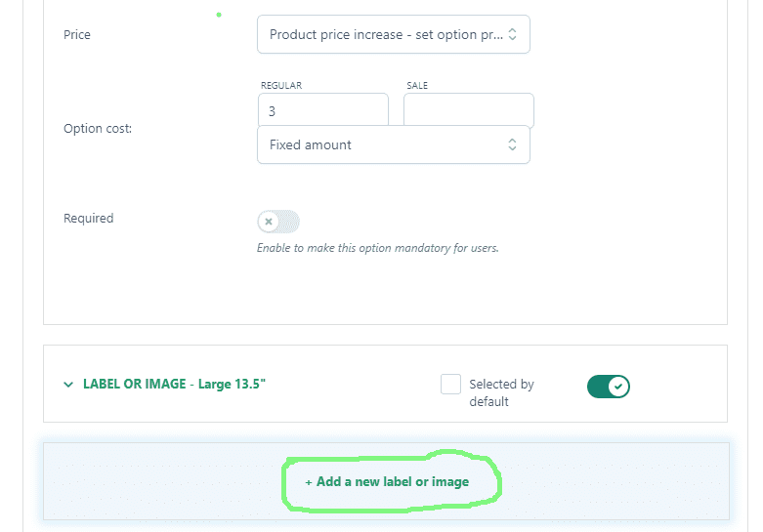Click the Required field label
The width and height of the screenshot is (763, 532).
coord(89,219)
